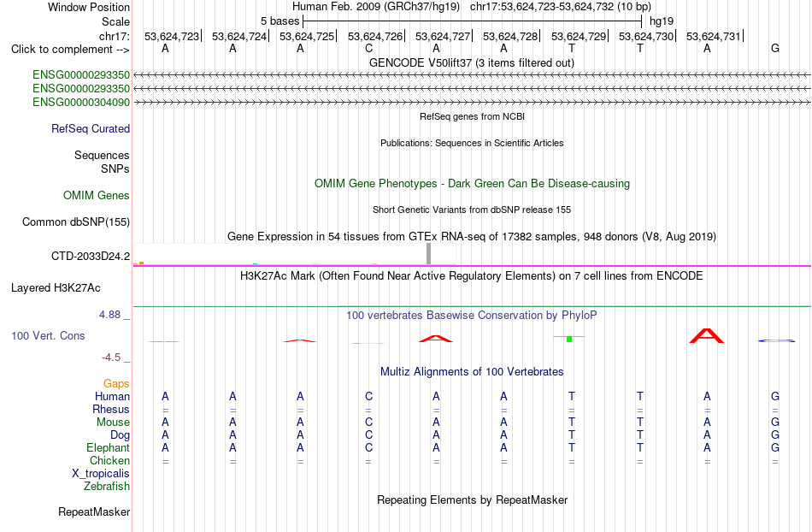
Task: Open the RefSeq Curated track label
Action: pos(91,128)
